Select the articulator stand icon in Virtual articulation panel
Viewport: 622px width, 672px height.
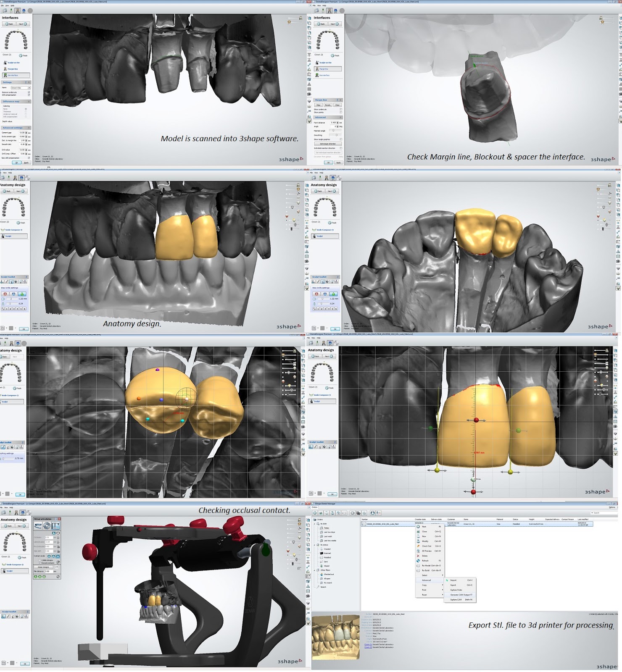55,525
